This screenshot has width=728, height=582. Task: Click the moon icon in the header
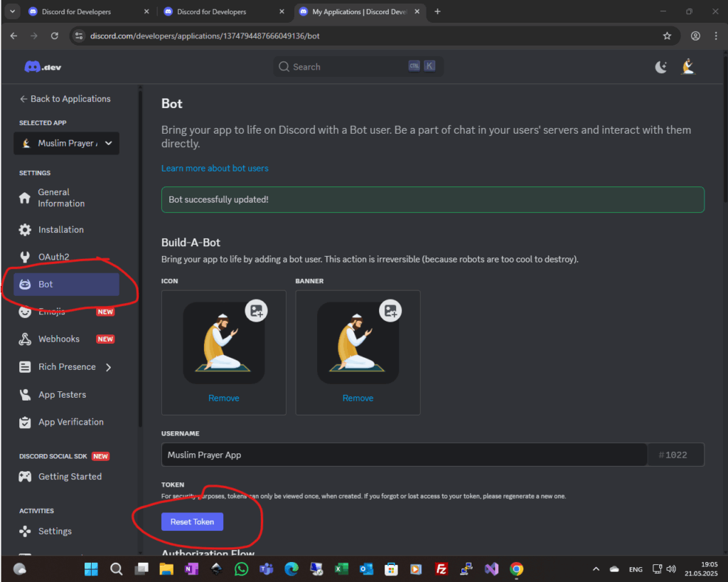pyautogui.click(x=660, y=68)
